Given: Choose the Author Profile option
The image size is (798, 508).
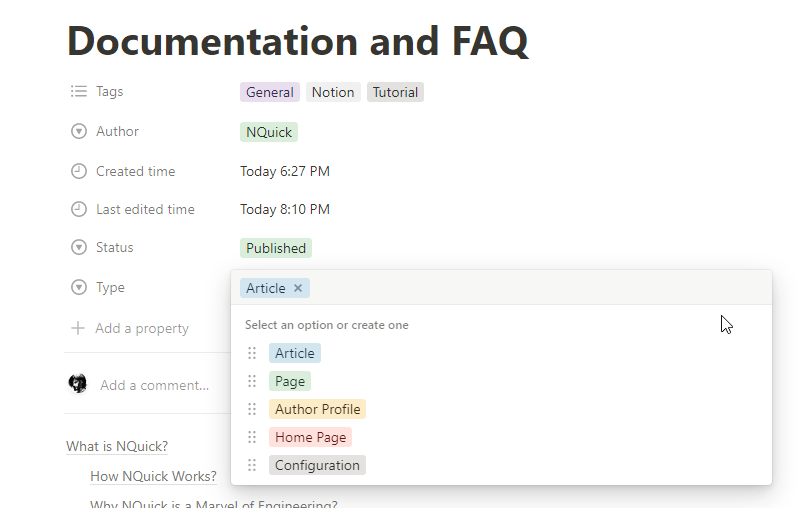Looking at the screenshot, I should (317, 409).
